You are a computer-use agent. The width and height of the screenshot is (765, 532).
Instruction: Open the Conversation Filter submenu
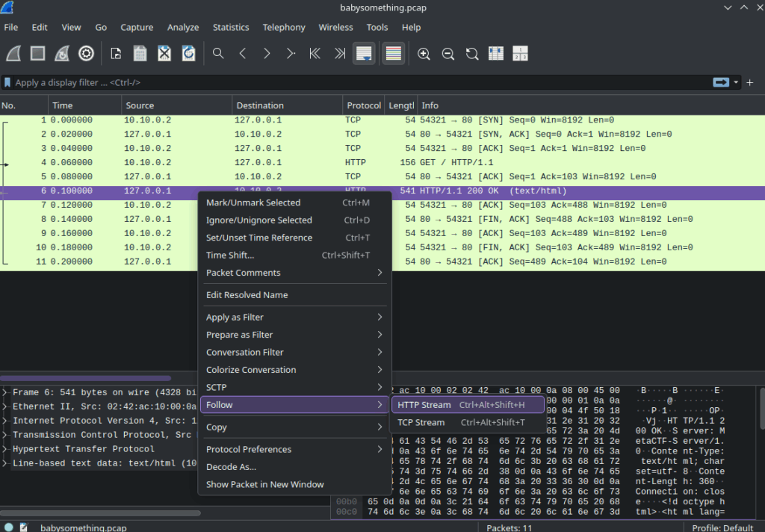(294, 353)
